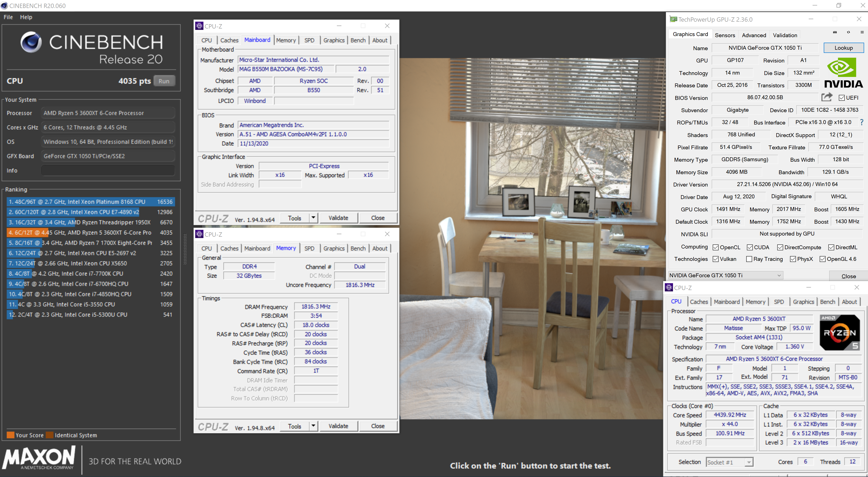Toggle the OpenGL 4.6 checkbox
Image resolution: width=868 pixels, height=477 pixels.
pyautogui.click(x=823, y=259)
